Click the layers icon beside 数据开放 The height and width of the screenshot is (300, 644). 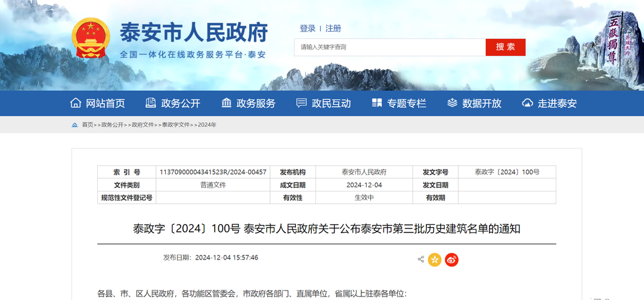click(x=452, y=103)
